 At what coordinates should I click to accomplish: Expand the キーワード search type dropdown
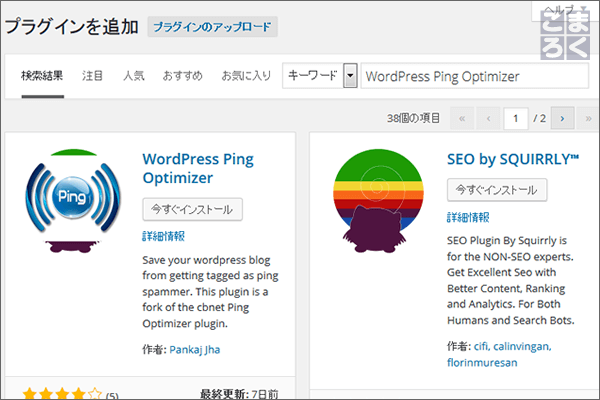320,76
